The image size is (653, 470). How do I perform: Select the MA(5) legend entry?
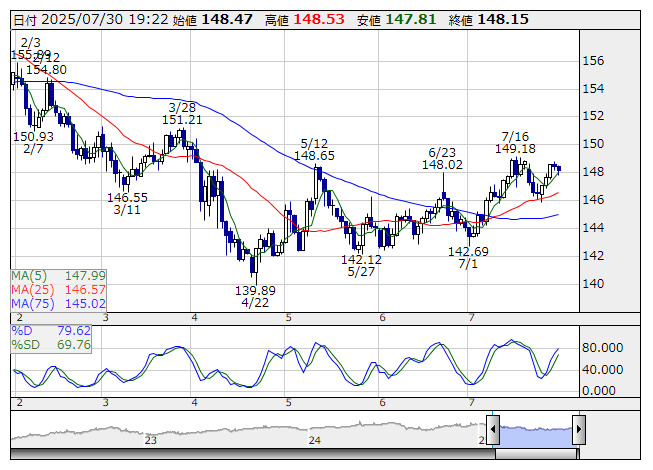[58, 276]
